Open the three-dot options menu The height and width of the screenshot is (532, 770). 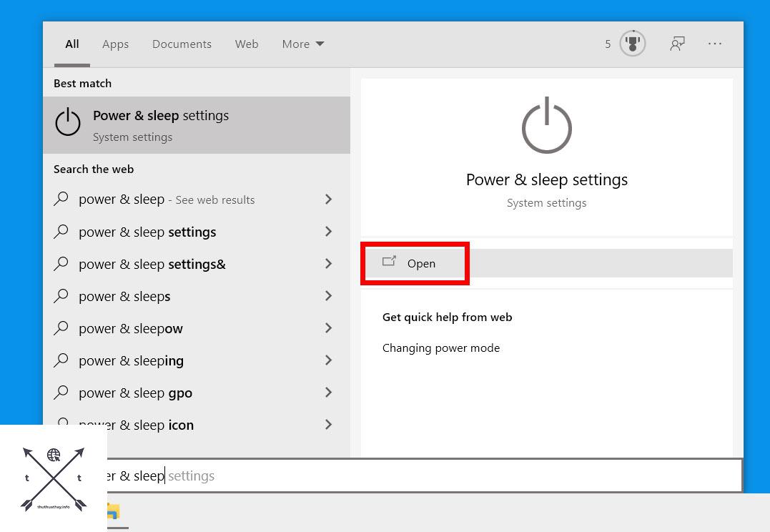[715, 44]
